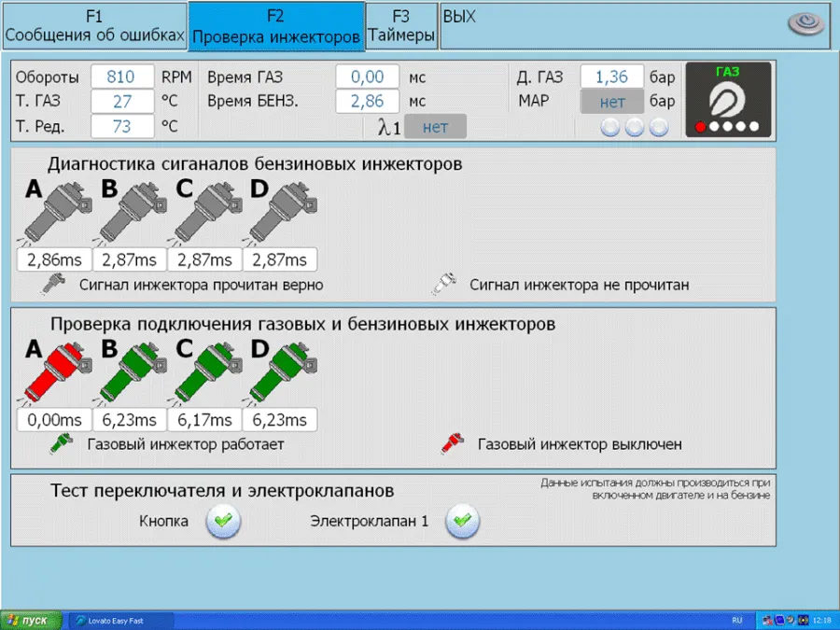Click gas injector D time 6,23ms
The width and height of the screenshot is (840, 630).
click(x=280, y=420)
